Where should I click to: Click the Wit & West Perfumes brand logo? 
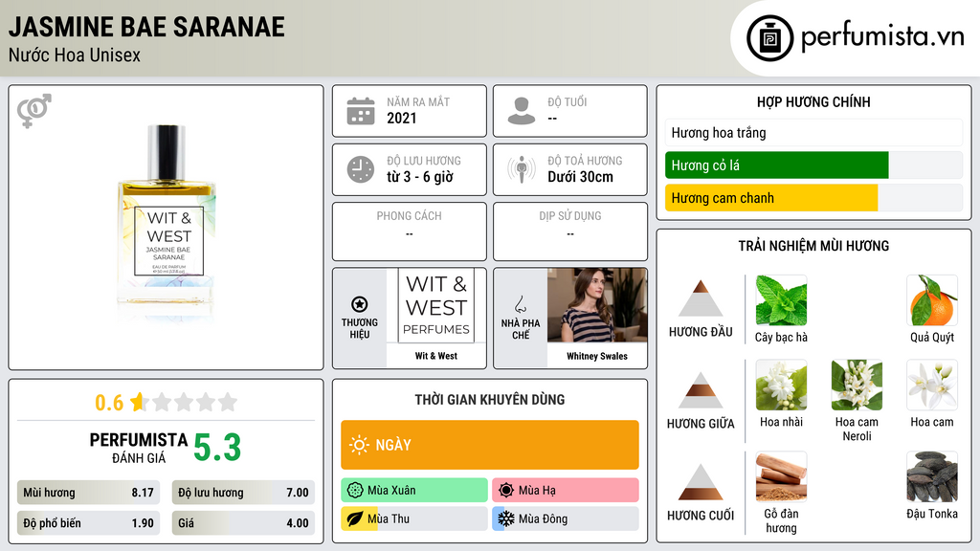436,305
